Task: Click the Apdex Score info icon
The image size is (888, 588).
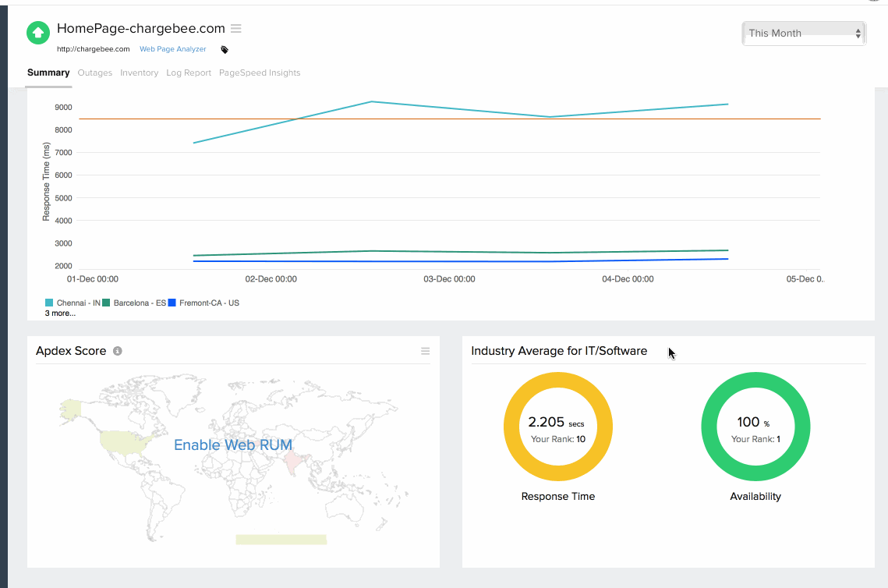Action: click(118, 351)
